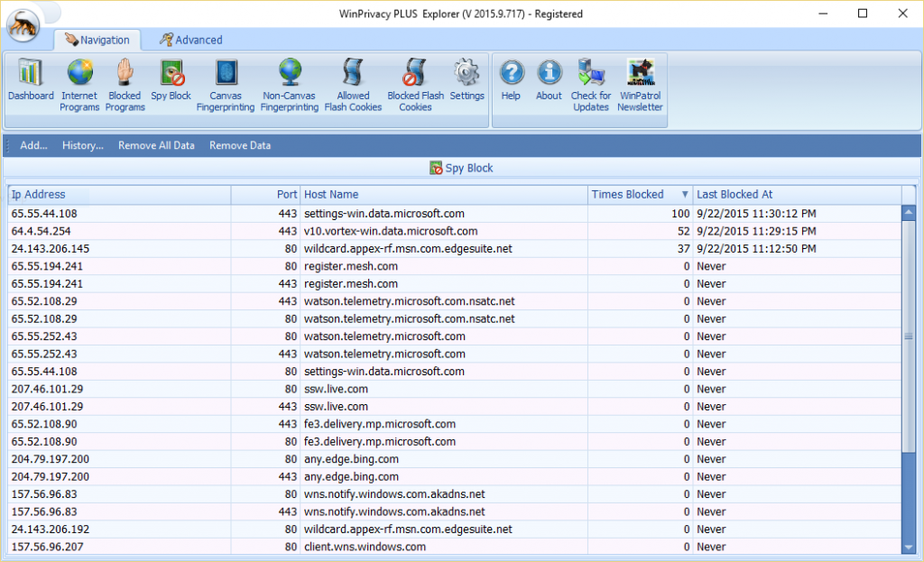Open Non-Canvas Fingerprinting section
This screenshot has width=924, height=562.
290,86
